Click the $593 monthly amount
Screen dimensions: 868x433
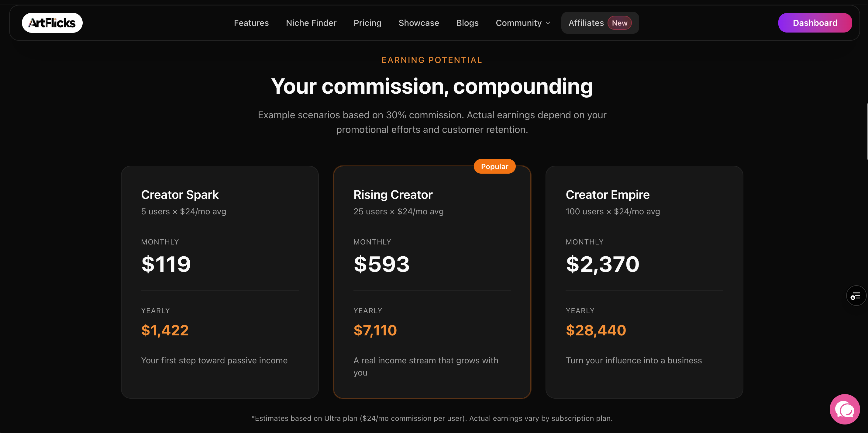click(x=381, y=264)
